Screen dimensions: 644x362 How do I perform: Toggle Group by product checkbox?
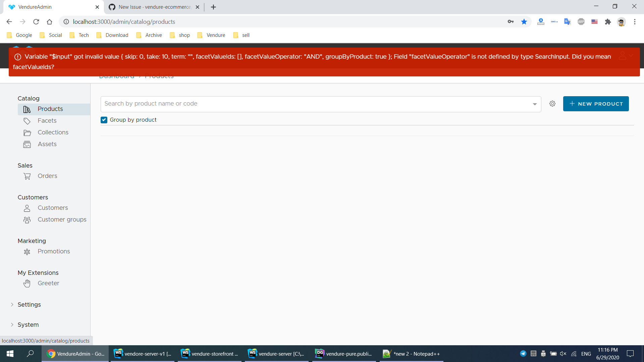[104, 120]
